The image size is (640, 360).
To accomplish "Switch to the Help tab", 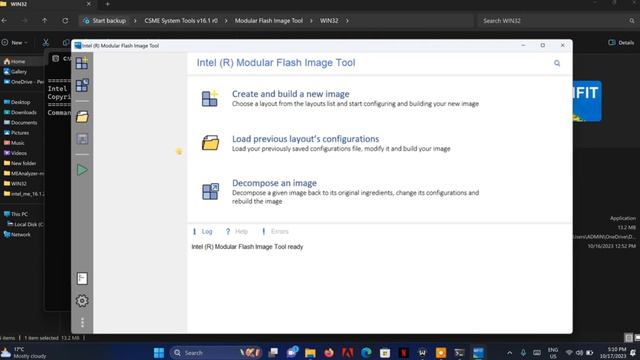I will pyautogui.click(x=237, y=231).
